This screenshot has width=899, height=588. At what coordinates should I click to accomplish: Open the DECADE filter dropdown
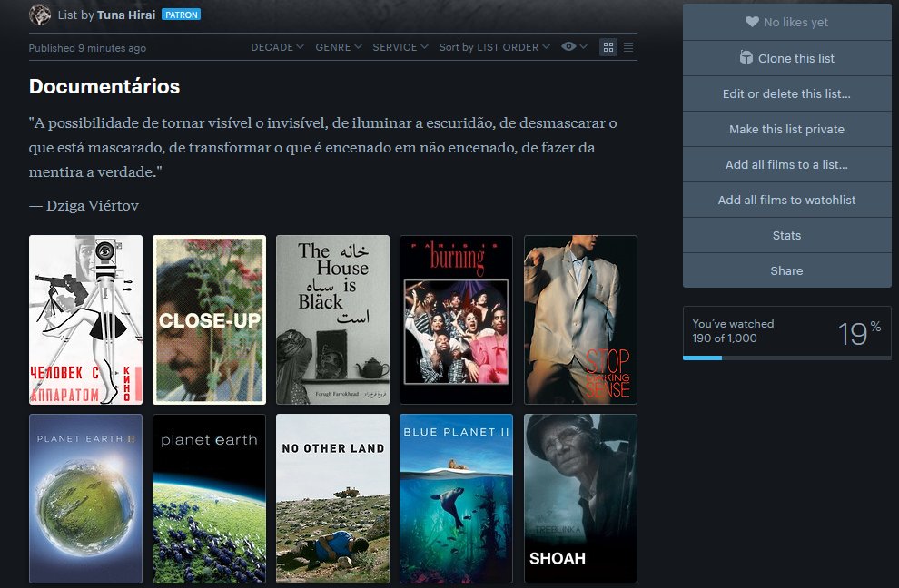[278, 47]
